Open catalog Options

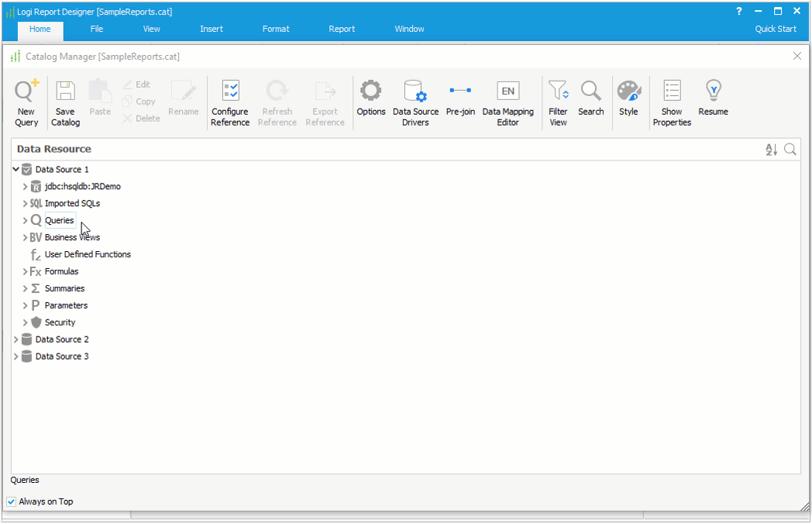(370, 97)
